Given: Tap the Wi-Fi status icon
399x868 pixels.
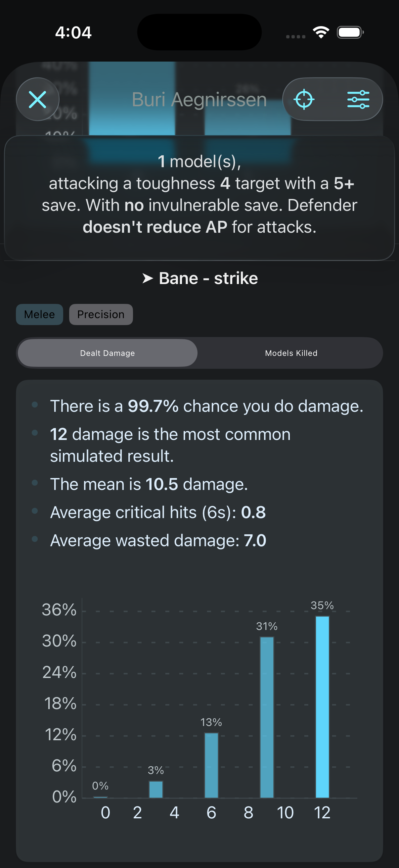Looking at the screenshot, I should click(321, 32).
